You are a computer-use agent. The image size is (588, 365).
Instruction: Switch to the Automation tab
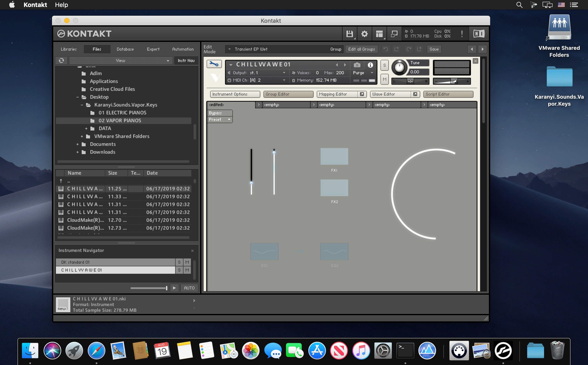[183, 49]
